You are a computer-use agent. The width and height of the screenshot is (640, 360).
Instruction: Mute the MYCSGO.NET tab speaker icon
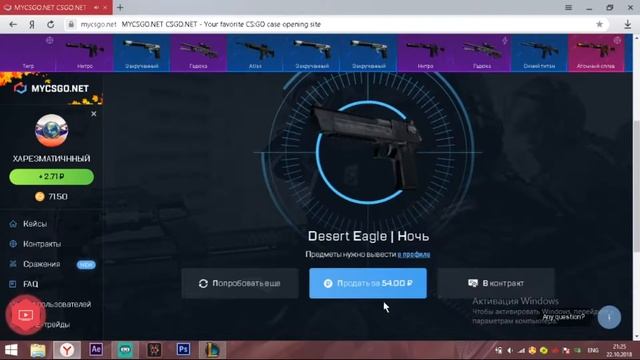[x=96, y=7]
